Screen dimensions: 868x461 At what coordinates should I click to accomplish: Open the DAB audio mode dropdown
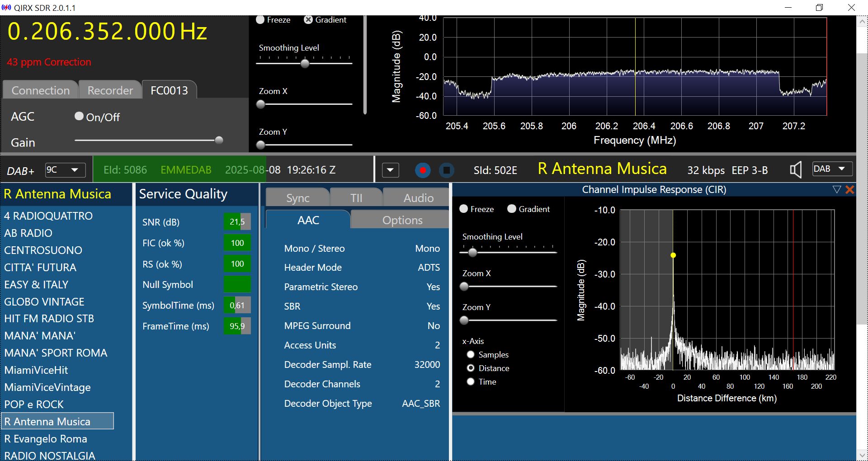pos(832,169)
